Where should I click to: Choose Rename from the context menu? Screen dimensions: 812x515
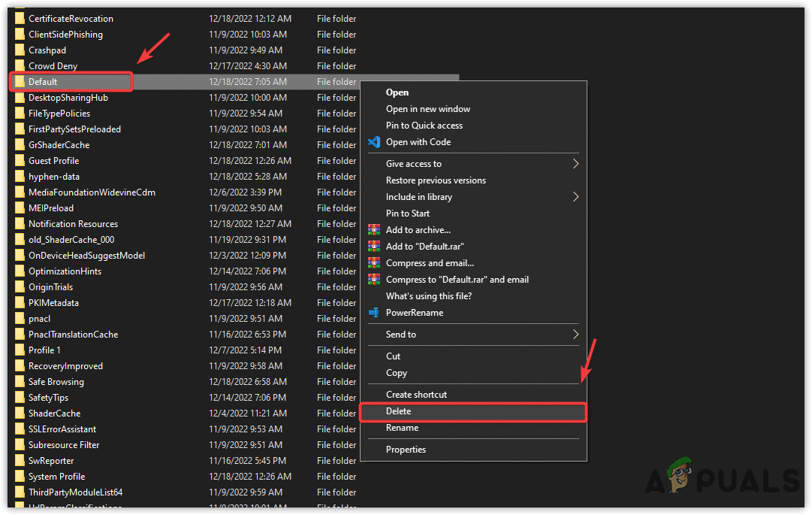point(402,428)
